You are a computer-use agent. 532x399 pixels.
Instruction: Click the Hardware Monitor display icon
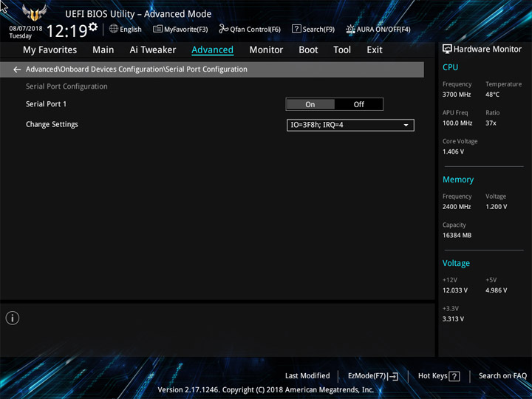pos(447,50)
